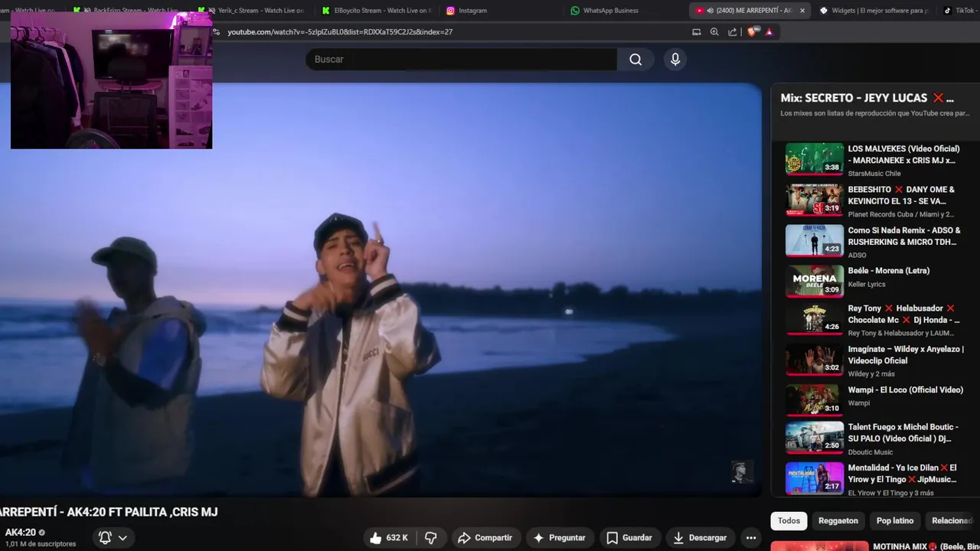Open BEBESHITO video thumbnail
This screenshot has width=980, height=551.
[815, 199]
